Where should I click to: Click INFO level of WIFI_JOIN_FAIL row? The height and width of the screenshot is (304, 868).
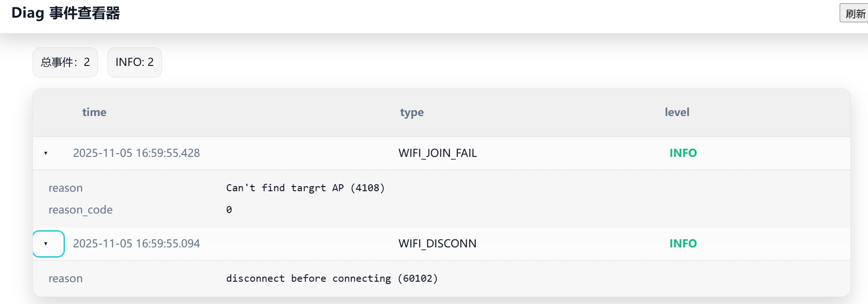[683, 153]
